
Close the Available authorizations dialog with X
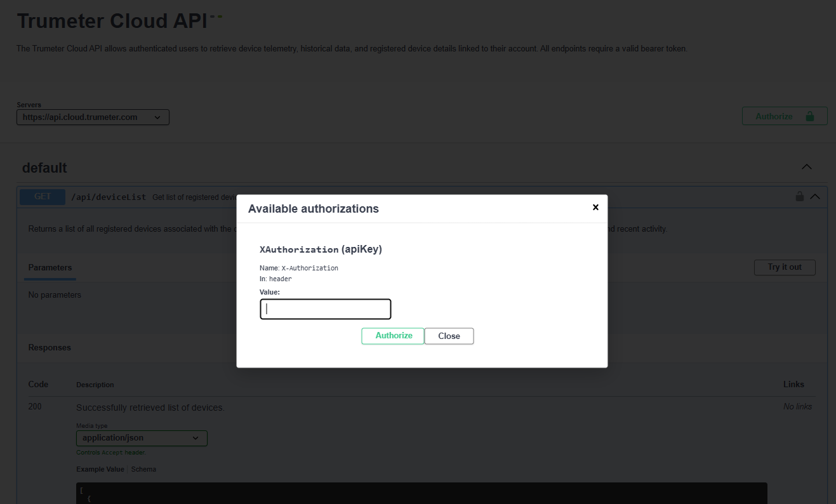(x=595, y=208)
